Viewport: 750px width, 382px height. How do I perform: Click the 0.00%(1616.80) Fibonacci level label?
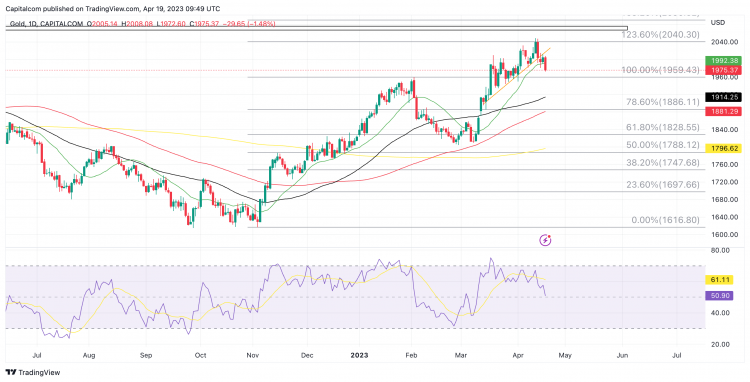coord(665,220)
